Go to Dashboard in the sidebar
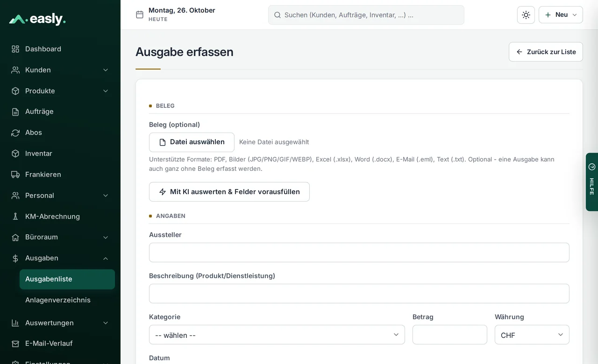598x364 pixels. pos(60,49)
